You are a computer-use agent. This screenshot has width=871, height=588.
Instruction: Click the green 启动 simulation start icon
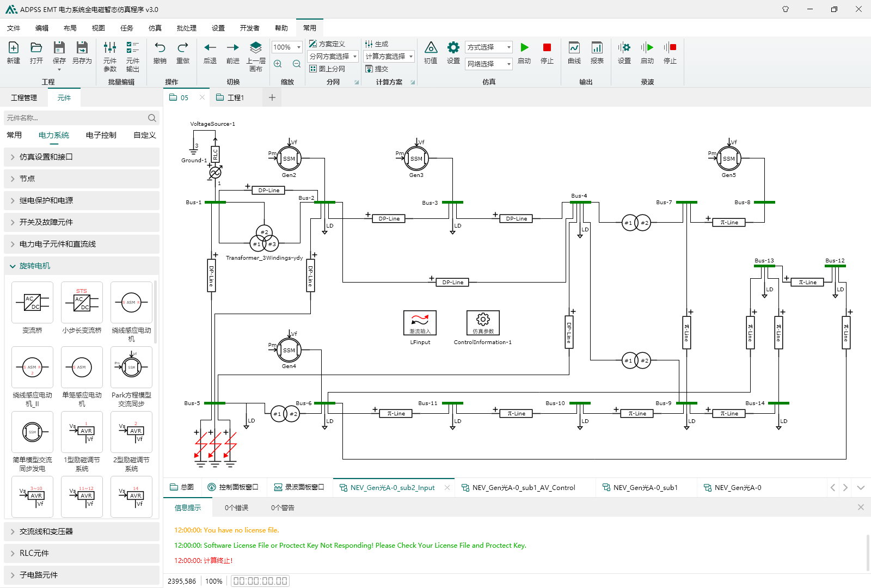point(524,48)
